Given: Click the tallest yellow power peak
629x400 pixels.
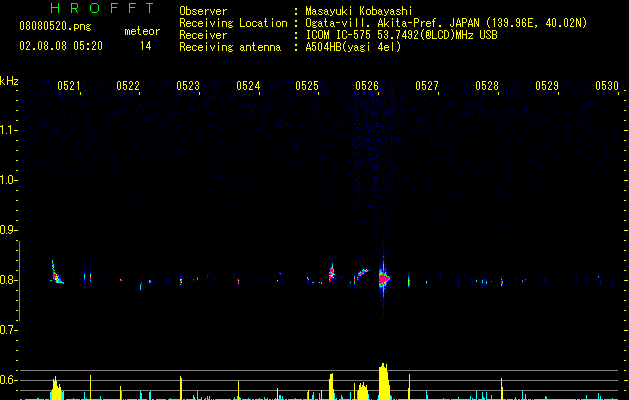Looking at the screenshot, I should point(384,381).
